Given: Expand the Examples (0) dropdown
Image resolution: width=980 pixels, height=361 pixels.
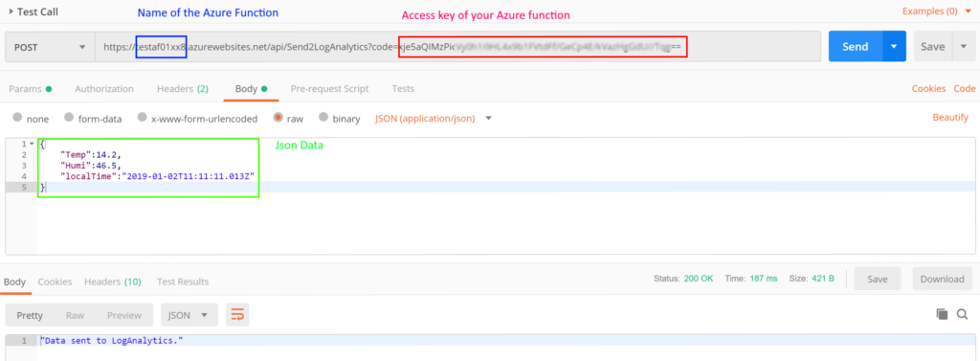Looking at the screenshot, I should 938,11.
